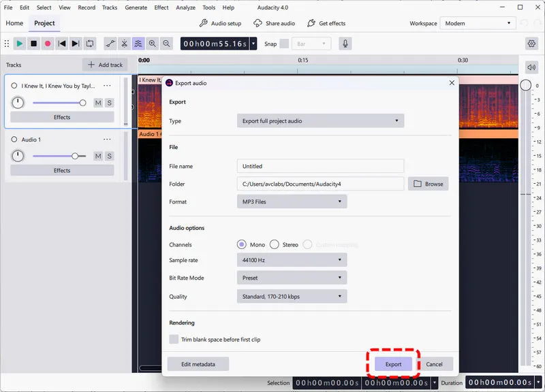This screenshot has width=545, height=392.
Task: Start playback with the green Play button
Action: [x=20, y=44]
